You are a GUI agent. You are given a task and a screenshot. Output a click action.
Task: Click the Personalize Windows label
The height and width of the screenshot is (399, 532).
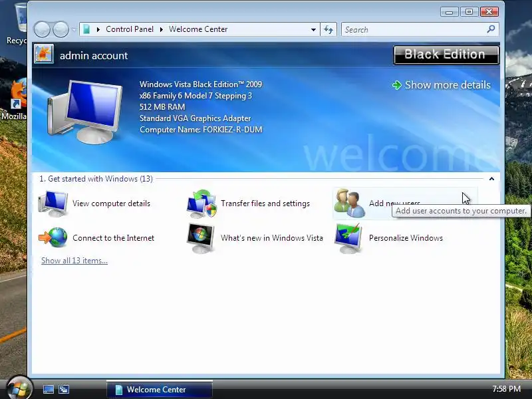406,238
